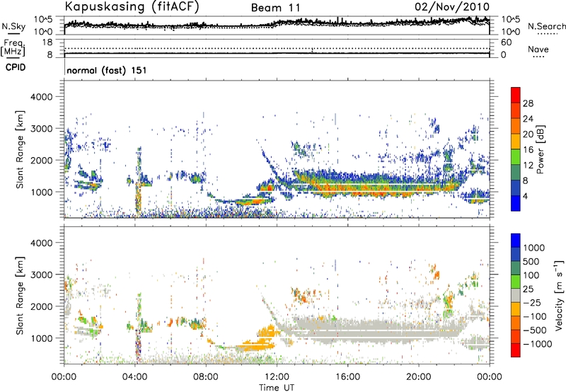Click the power colorbar blue bottom segment
The width and height of the screenshot is (566, 392).
tap(516, 204)
